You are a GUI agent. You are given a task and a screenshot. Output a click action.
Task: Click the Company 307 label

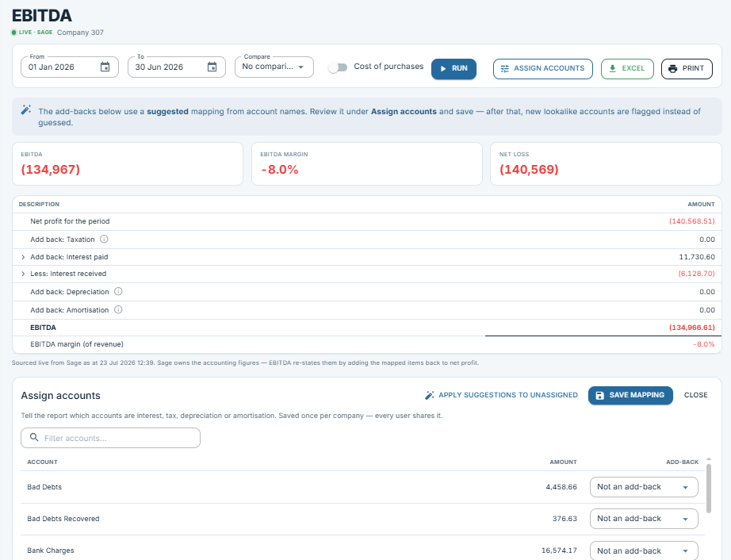click(x=80, y=33)
